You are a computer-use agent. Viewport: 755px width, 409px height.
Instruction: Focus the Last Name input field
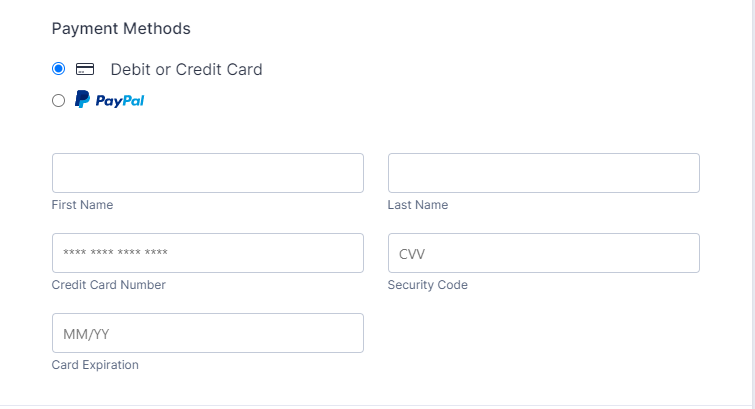click(543, 173)
